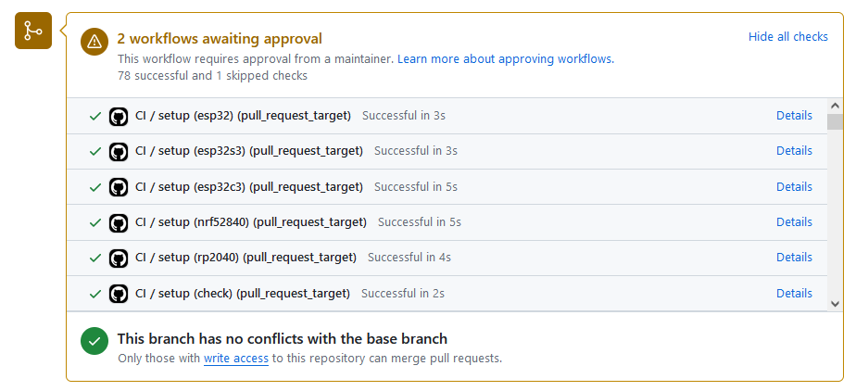This screenshot has width=868, height=391.
Task: Click success checkmark beside esp32c3 setup check
Action: tap(94, 187)
